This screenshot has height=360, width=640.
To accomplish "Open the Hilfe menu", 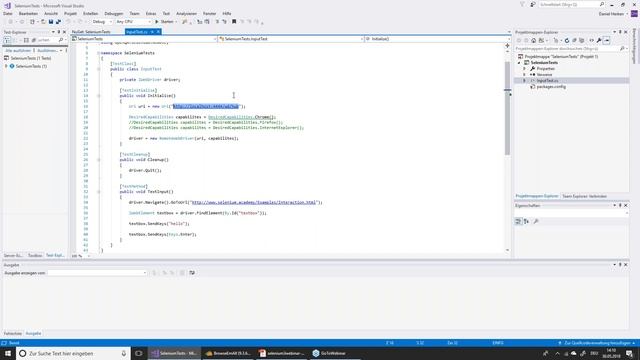I will coord(227,13).
